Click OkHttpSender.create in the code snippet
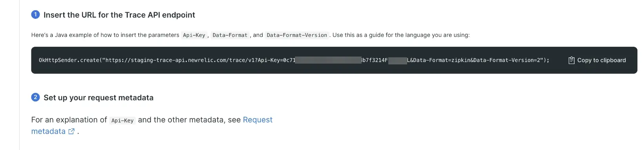This screenshot has width=644, height=150. (x=69, y=60)
